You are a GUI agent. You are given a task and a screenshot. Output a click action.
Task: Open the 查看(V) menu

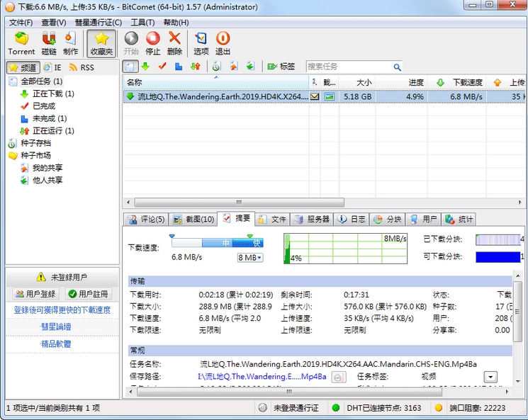coord(54,23)
